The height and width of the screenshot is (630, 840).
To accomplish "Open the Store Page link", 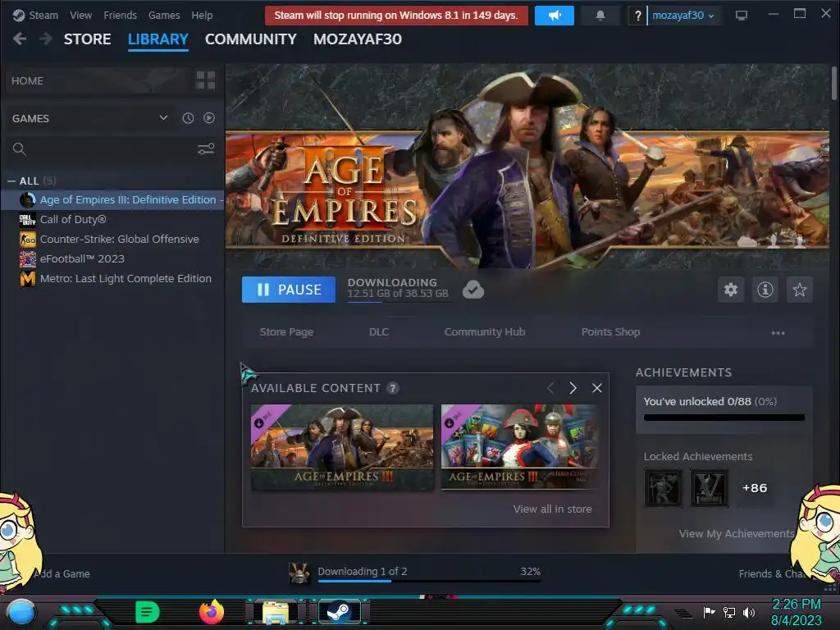I will [286, 332].
